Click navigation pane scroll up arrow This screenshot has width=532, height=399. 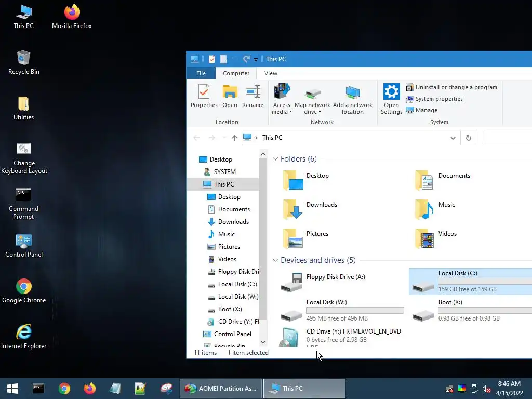coord(263,154)
